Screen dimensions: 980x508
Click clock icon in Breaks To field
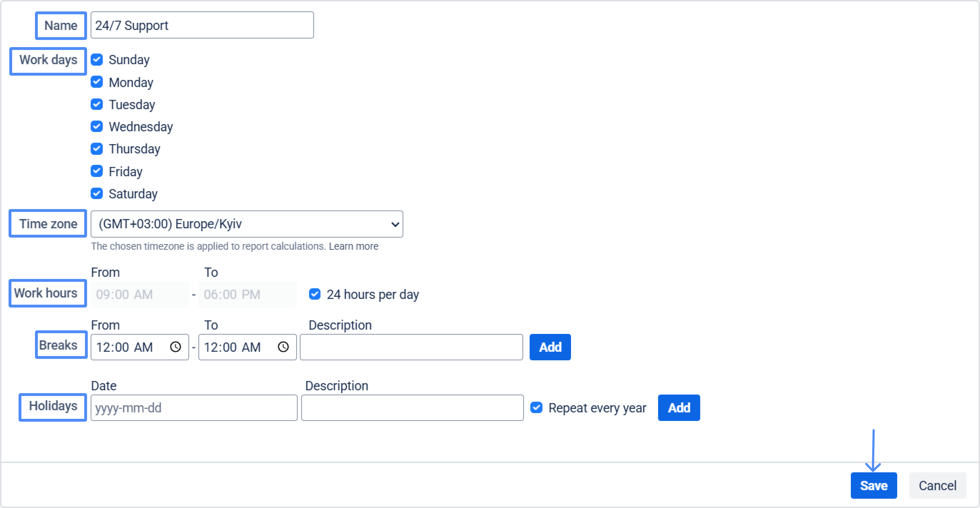click(283, 347)
